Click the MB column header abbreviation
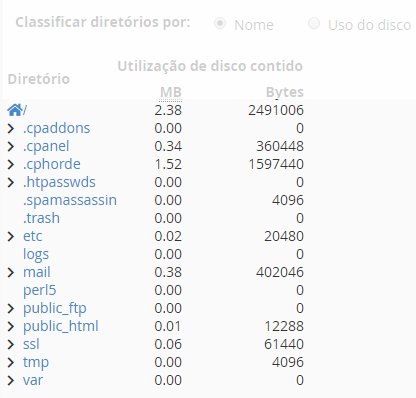 (x=171, y=92)
